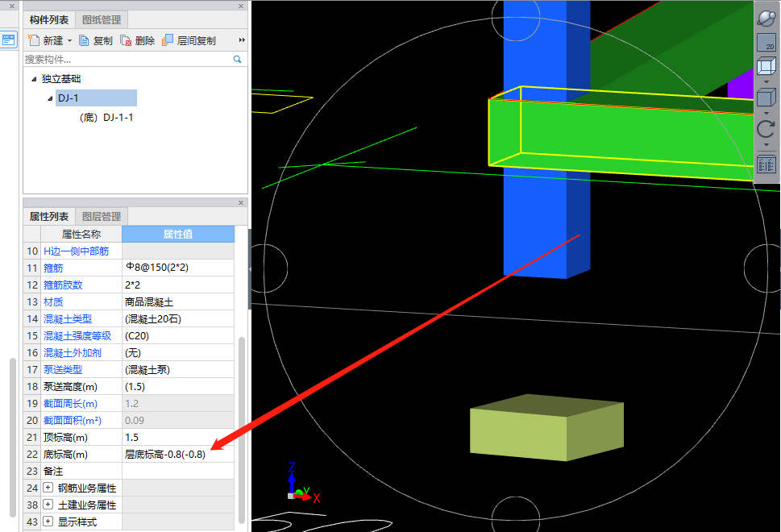This screenshot has width=781, height=532.
Task: Click the solid cube display icon
Action: click(766, 98)
